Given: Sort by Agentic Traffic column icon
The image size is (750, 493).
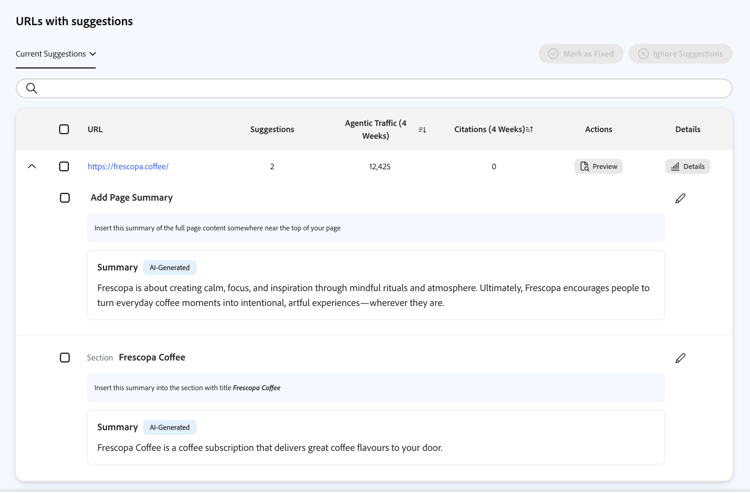Looking at the screenshot, I should [x=422, y=130].
